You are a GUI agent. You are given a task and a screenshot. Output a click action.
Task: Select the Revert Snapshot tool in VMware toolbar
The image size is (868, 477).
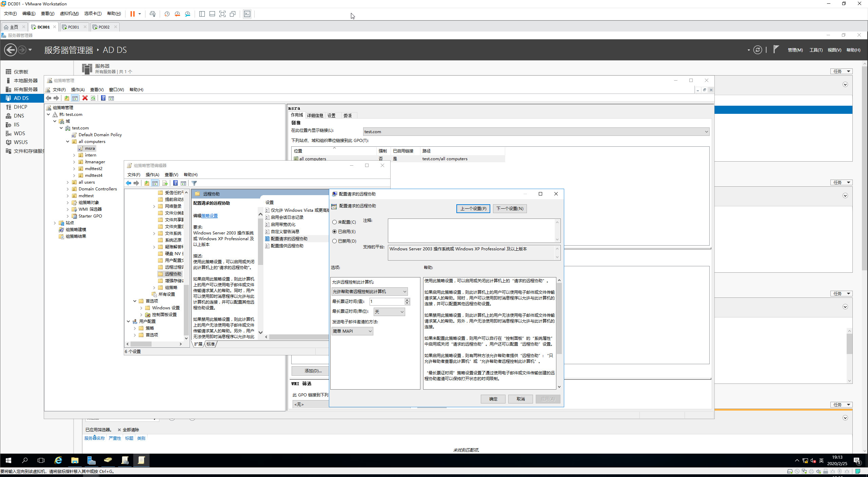point(177,14)
